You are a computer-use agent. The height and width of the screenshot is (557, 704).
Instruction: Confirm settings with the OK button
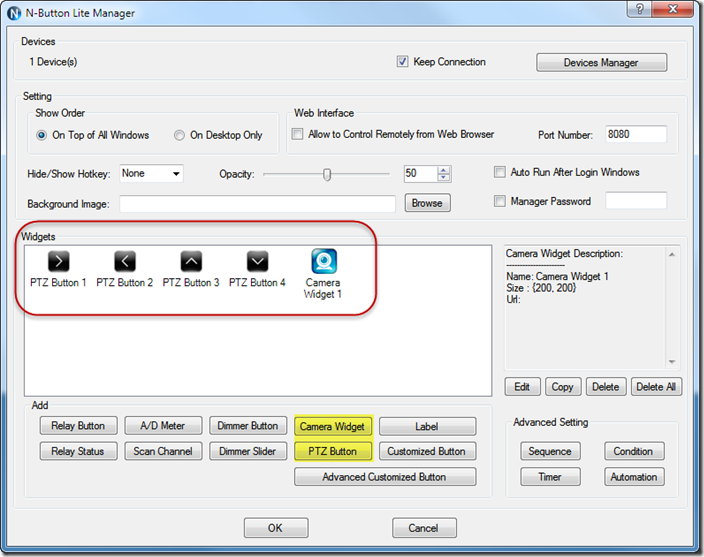point(276,528)
